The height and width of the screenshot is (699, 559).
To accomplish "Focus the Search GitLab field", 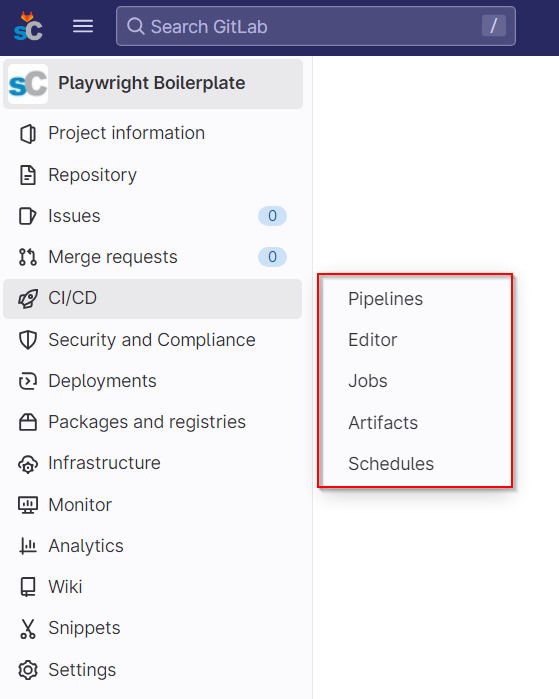I will 316,26.
